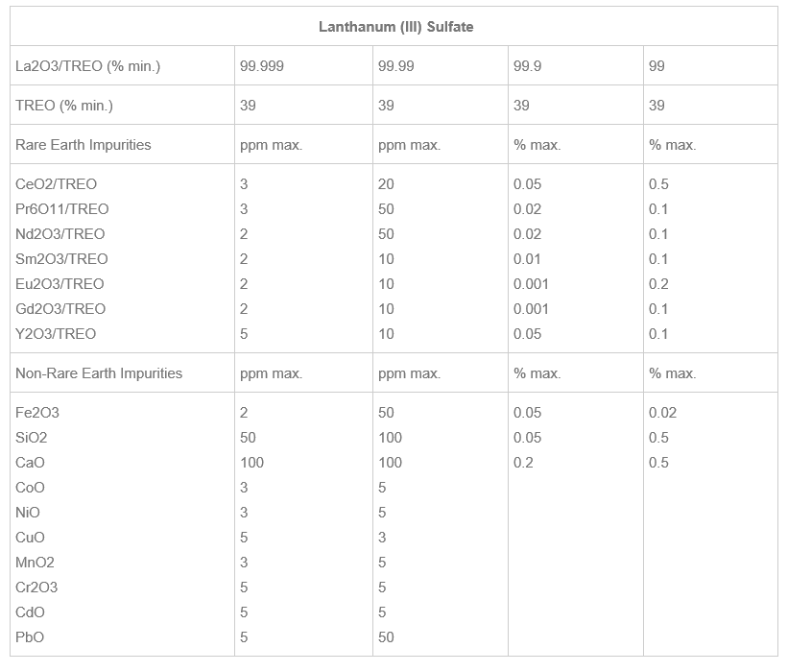
Task: Click the Cr2O3 row label
Action: (36, 588)
